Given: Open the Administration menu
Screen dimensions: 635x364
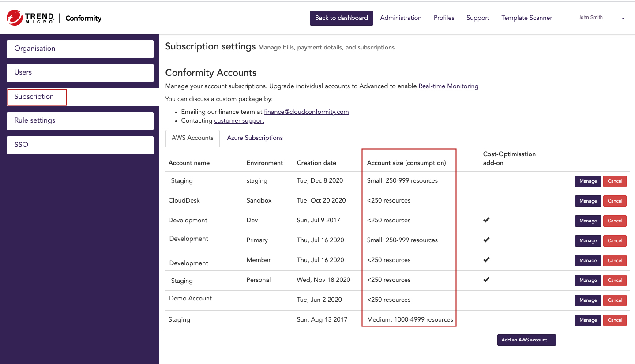Looking at the screenshot, I should point(401,18).
